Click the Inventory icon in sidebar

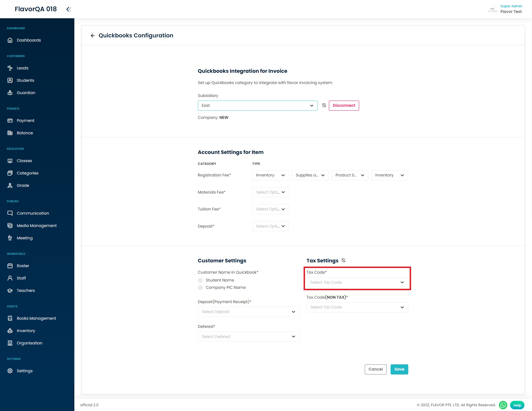click(10, 331)
